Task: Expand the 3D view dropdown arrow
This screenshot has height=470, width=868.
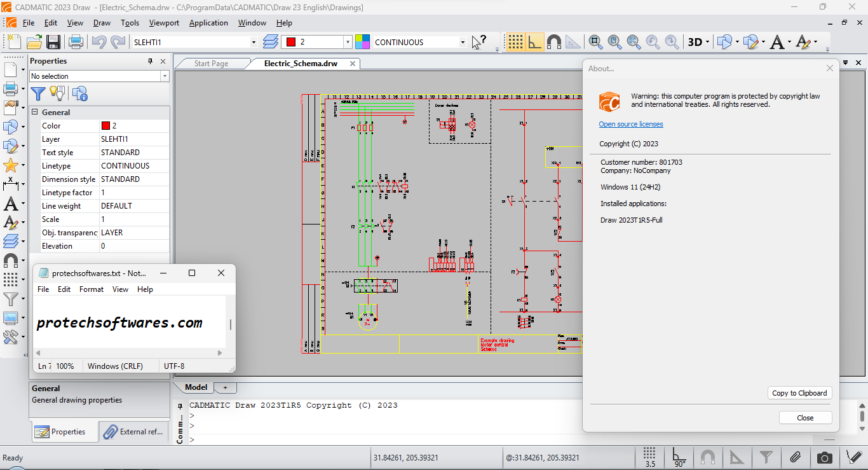Action: (x=707, y=42)
